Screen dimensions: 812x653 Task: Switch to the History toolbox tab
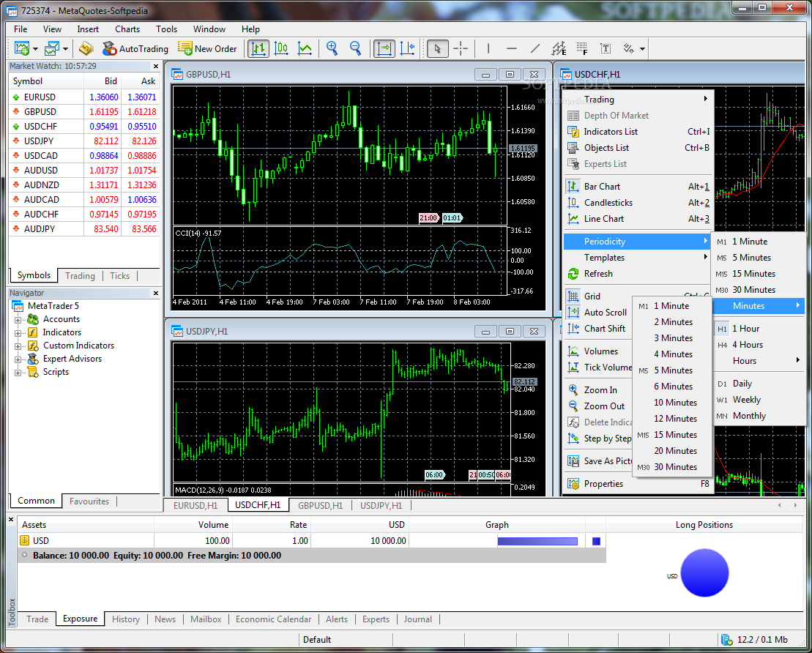tap(126, 619)
